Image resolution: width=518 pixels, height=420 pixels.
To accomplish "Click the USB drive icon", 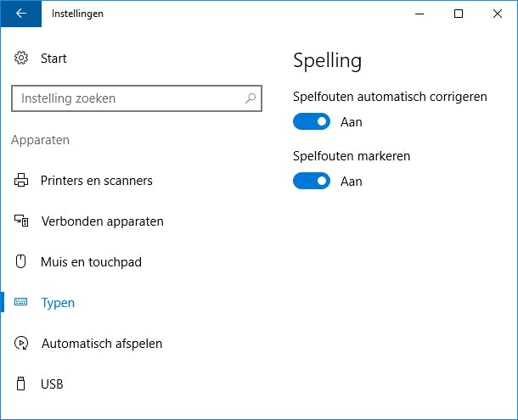I will [x=21, y=384].
